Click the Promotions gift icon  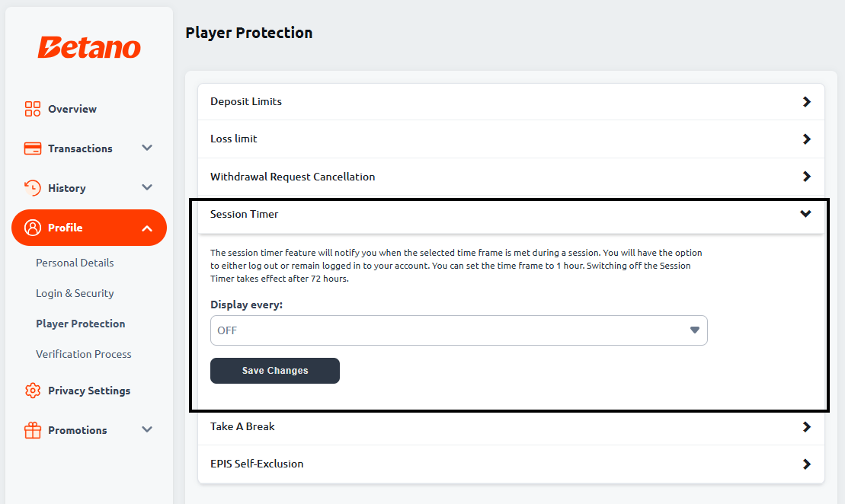pyautogui.click(x=32, y=430)
